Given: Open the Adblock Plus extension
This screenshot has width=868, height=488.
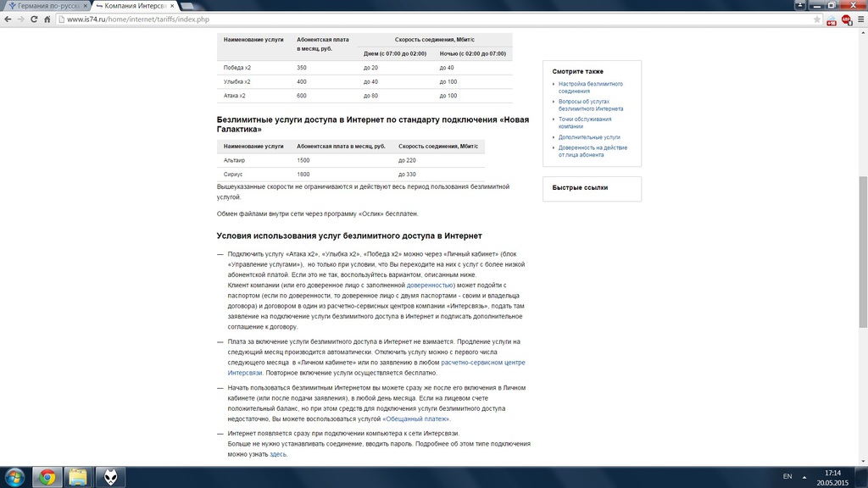Looking at the screenshot, I should click(x=847, y=20).
